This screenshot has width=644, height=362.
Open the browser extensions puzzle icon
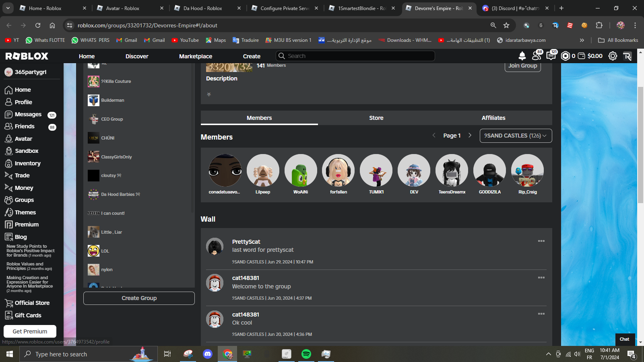pos(599,25)
